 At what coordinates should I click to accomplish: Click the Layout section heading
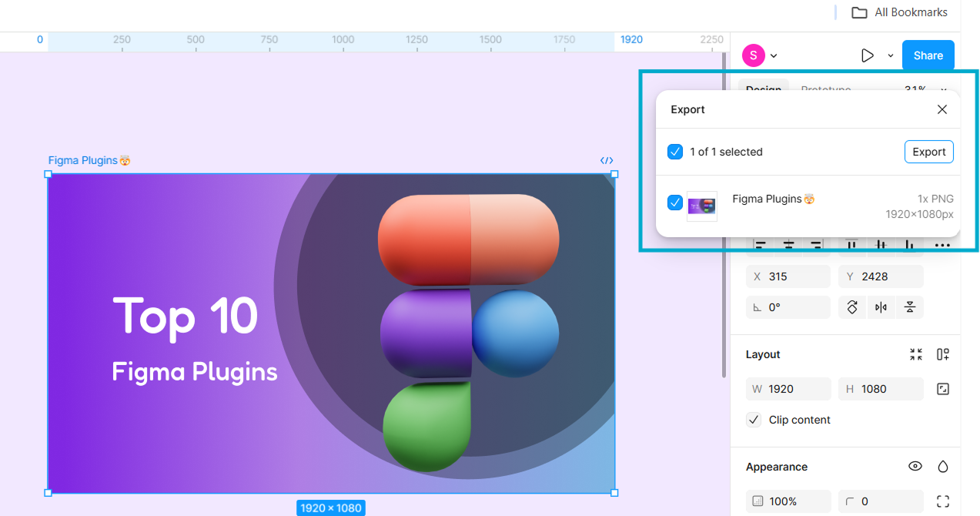pyautogui.click(x=763, y=354)
